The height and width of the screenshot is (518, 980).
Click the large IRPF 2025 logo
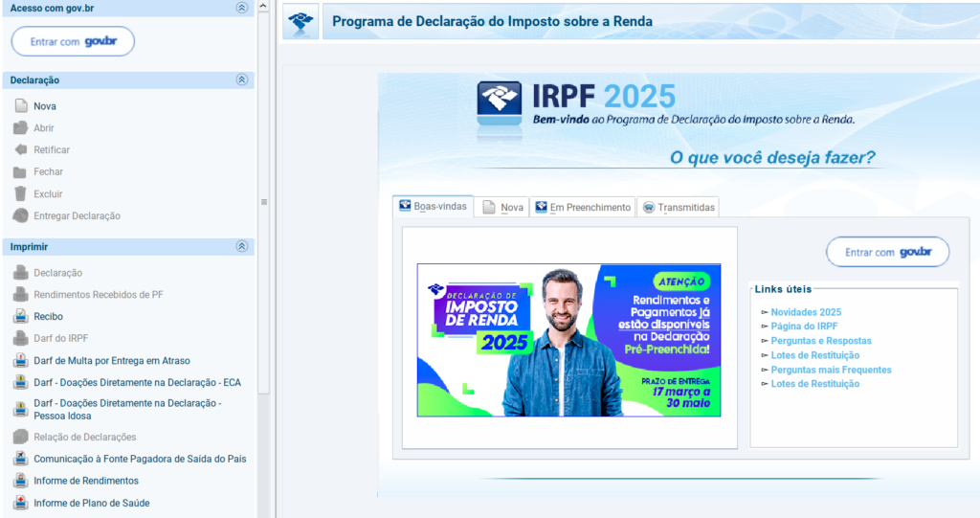click(499, 103)
